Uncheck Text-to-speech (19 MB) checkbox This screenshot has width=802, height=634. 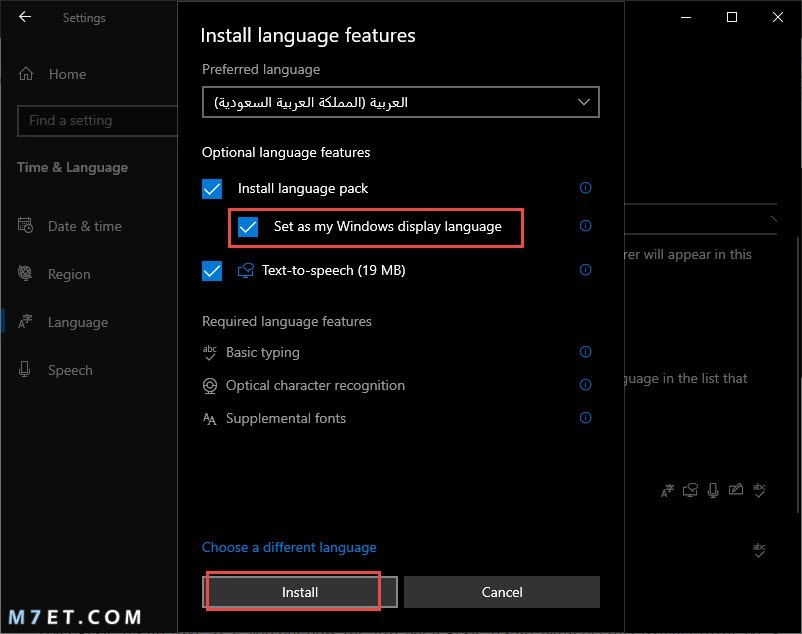212,271
